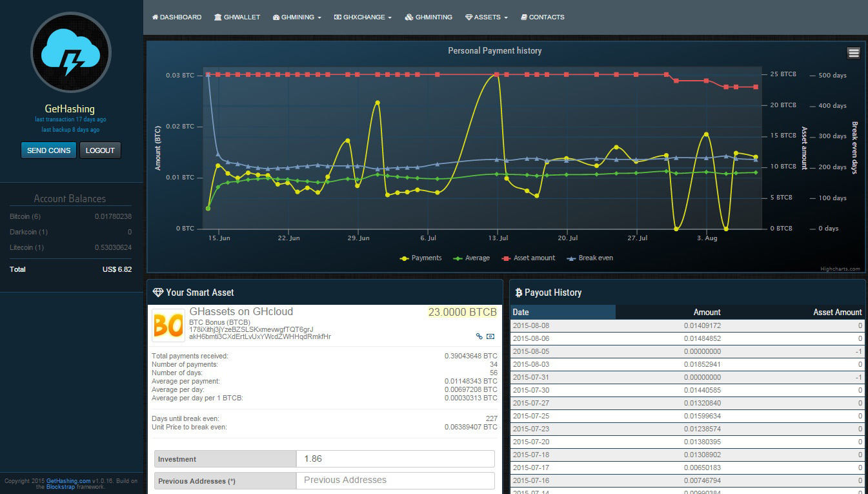Click the BO asset thumbnail image
868x494 pixels.
(168, 325)
